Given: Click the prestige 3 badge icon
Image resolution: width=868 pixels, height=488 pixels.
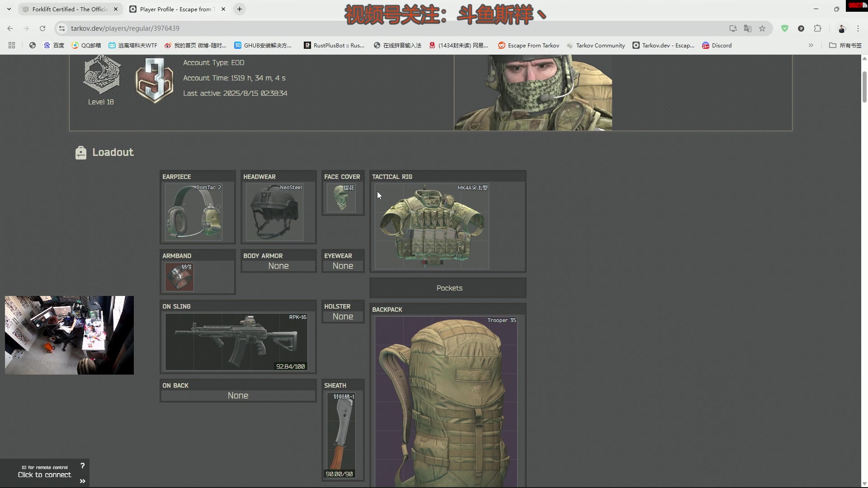Looking at the screenshot, I should click(x=155, y=80).
